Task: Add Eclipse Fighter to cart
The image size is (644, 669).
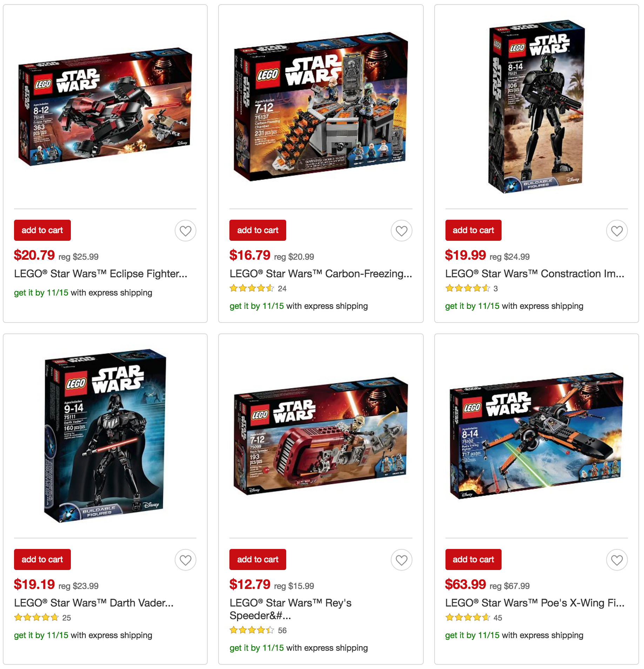Action: pyautogui.click(x=42, y=230)
